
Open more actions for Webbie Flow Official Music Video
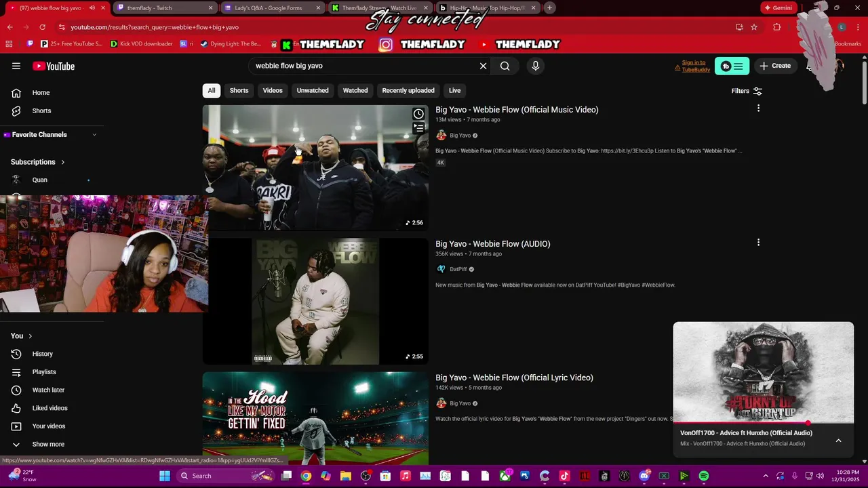(758, 108)
